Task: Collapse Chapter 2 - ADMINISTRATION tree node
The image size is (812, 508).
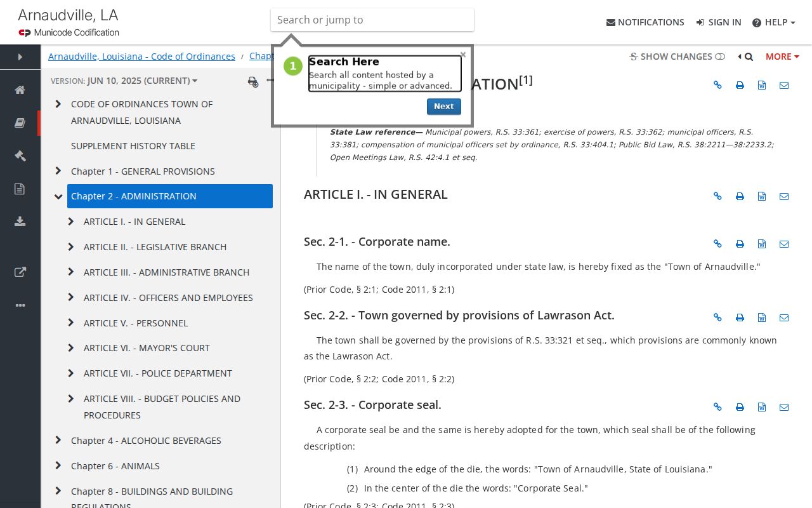Action: pyautogui.click(x=58, y=196)
